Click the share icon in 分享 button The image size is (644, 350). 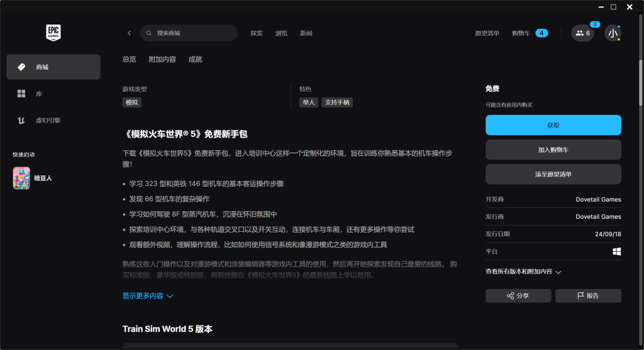[511, 296]
